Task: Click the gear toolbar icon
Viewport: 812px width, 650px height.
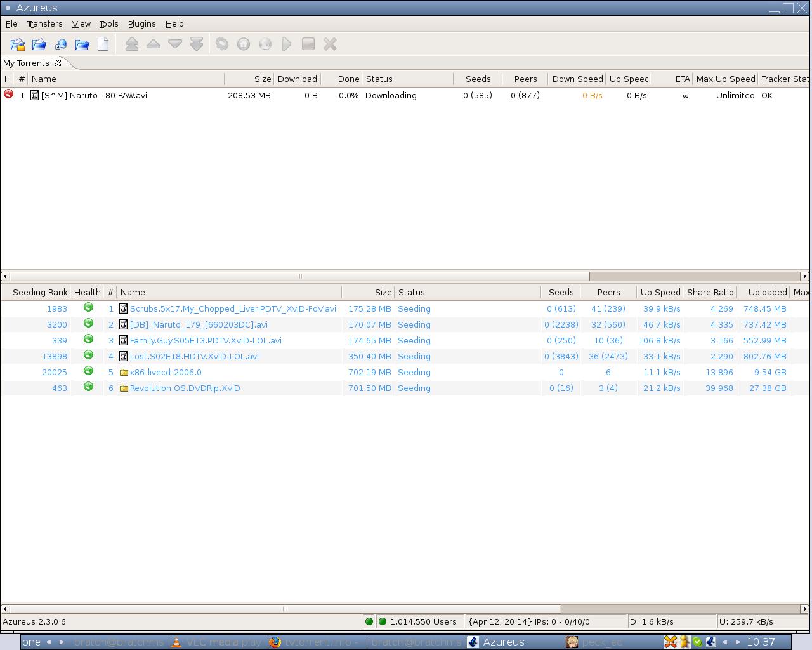Action: click(222, 44)
